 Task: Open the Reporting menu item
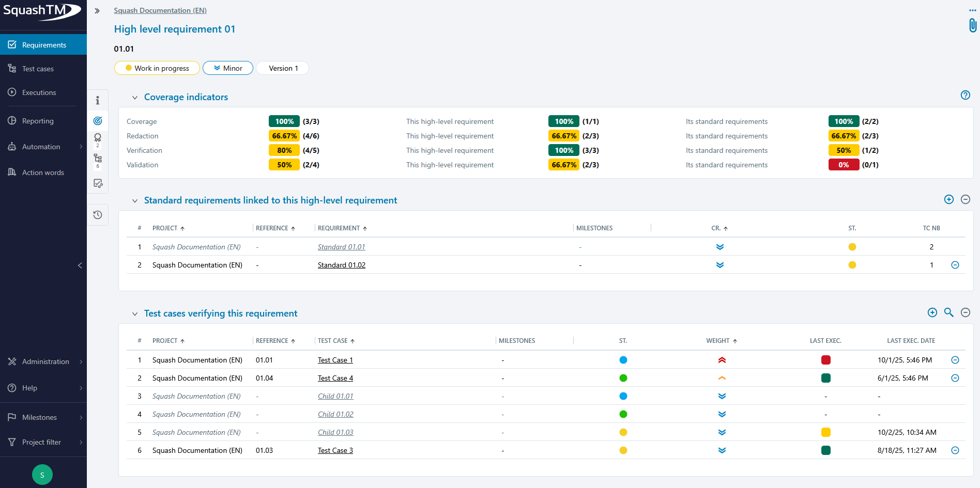click(x=38, y=121)
